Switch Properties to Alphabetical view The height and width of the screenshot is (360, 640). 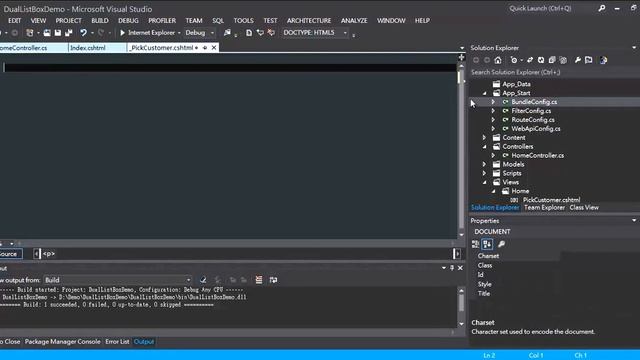pyautogui.click(x=487, y=244)
